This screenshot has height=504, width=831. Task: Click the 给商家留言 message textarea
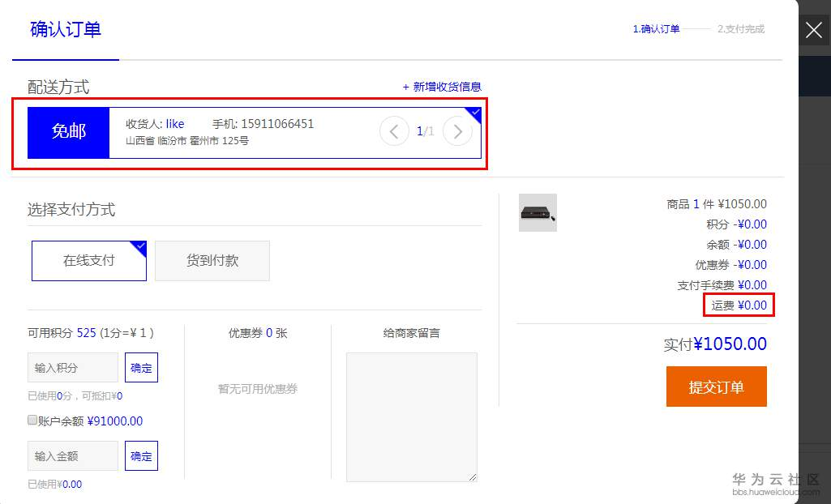(412, 417)
